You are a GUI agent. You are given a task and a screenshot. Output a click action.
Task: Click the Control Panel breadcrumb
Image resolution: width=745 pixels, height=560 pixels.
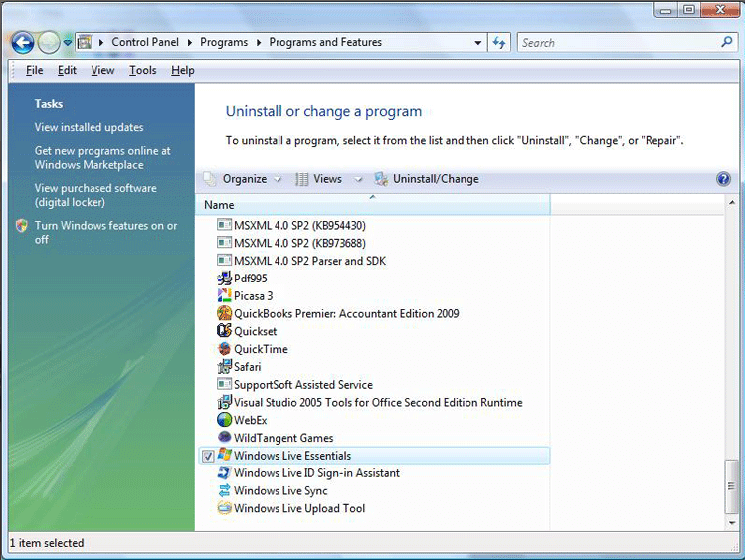click(145, 42)
